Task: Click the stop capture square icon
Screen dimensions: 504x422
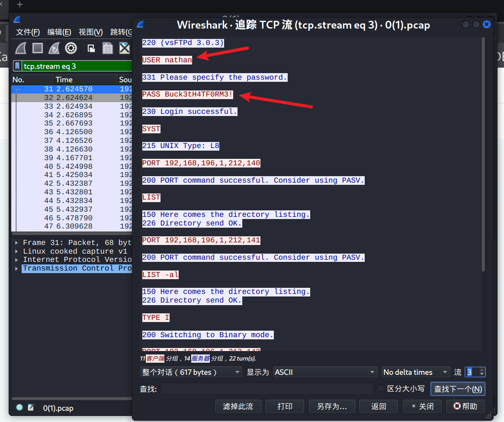Action: 38,48
